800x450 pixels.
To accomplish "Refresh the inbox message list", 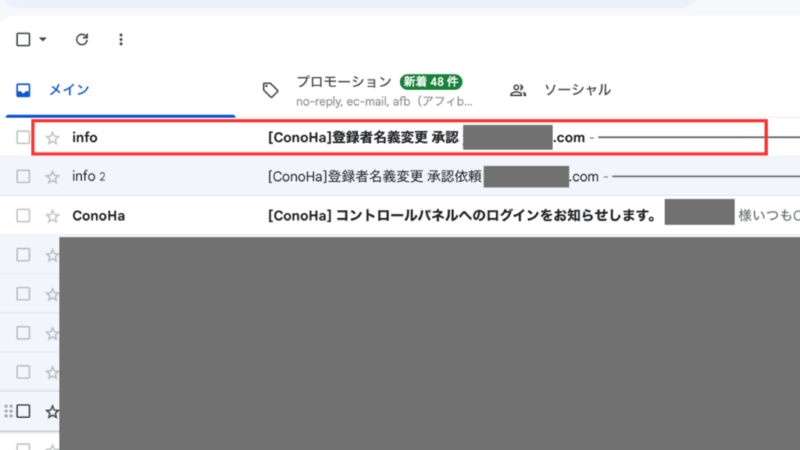I will coord(82,40).
